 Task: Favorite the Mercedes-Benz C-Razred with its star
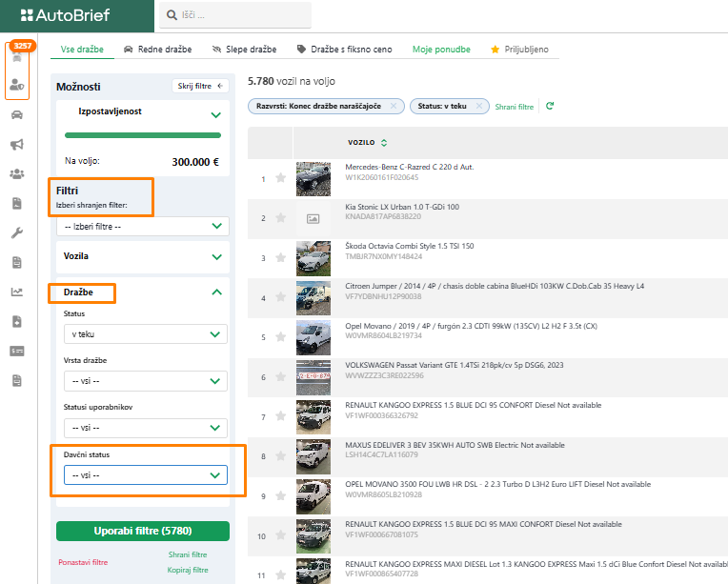click(280, 178)
